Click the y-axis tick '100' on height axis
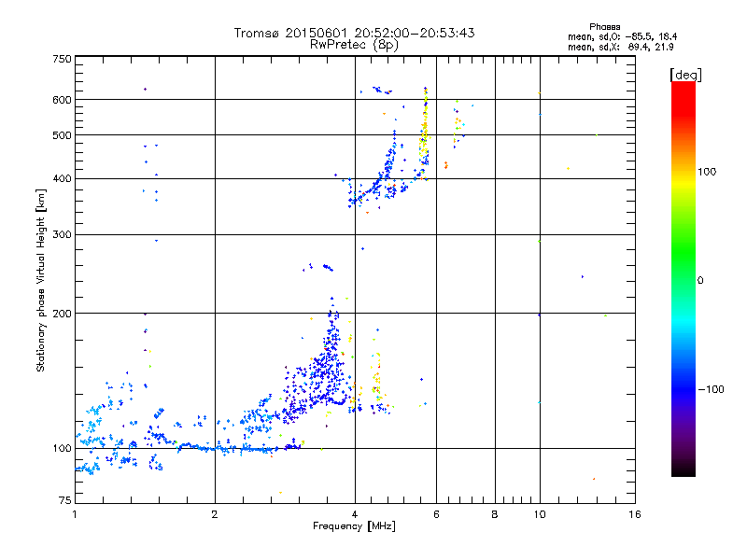 [x=62, y=449]
